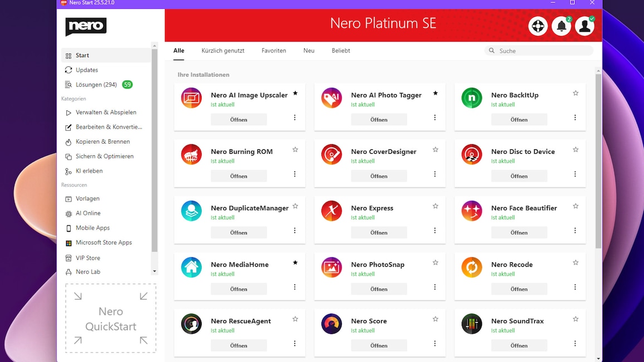The height and width of the screenshot is (362, 644).
Task: Click the Nero Burning ROM app icon
Action: coord(191,155)
